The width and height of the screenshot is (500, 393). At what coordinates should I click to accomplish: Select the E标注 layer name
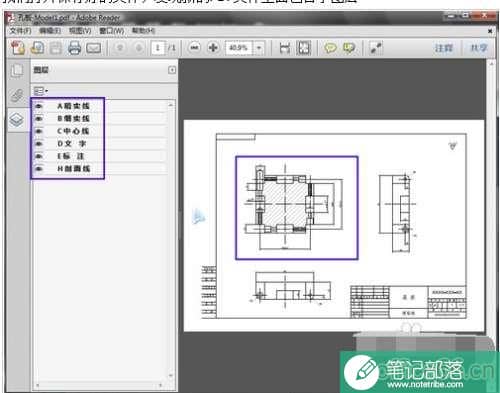coord(71,156)
